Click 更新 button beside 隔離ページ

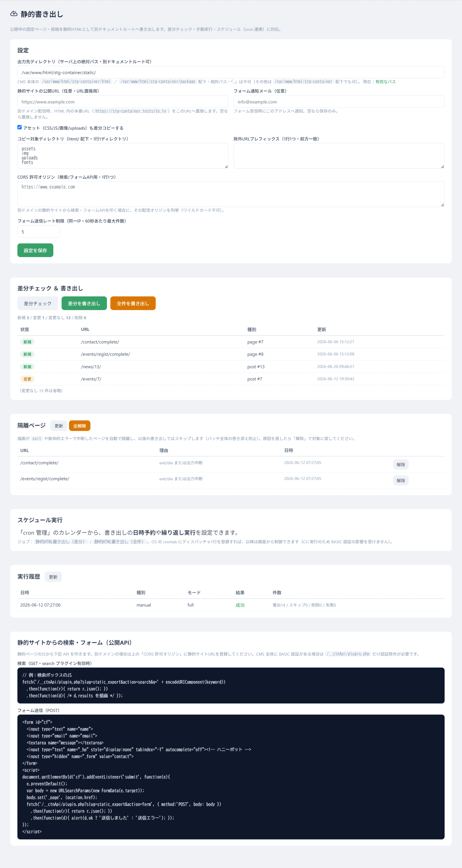(59, 426)
